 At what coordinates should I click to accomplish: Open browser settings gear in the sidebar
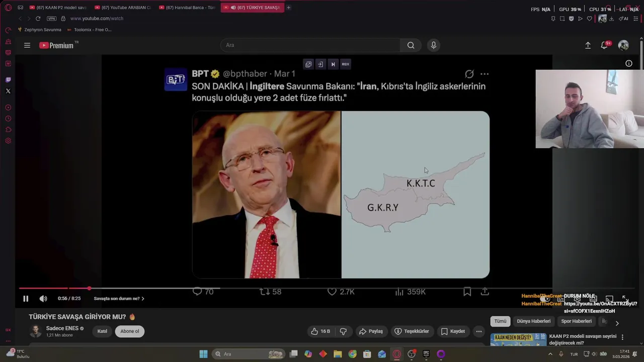click(x=8, y=141)
